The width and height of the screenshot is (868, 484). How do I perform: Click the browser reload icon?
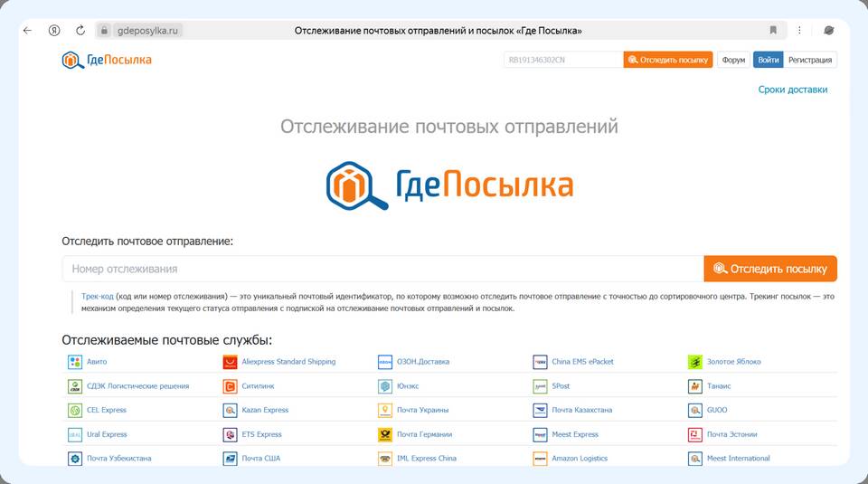80,30
